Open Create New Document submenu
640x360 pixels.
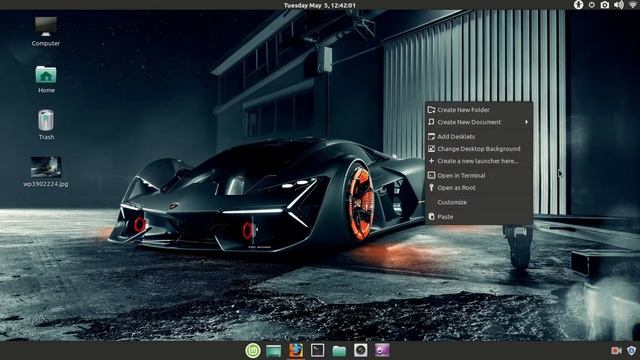479,122
